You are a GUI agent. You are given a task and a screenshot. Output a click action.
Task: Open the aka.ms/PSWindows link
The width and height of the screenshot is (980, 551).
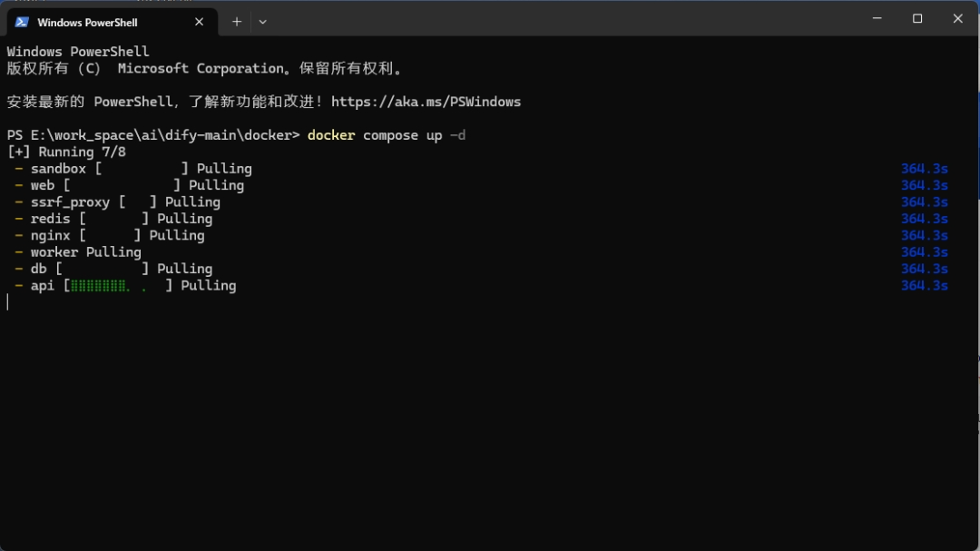pos(426,102)
